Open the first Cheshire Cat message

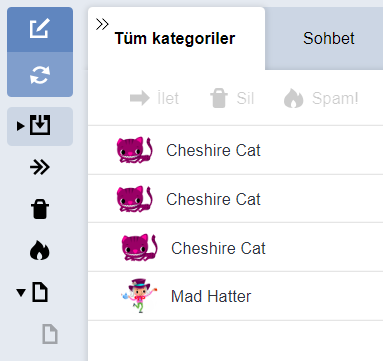pyautogui.click(x=236, y=150)
